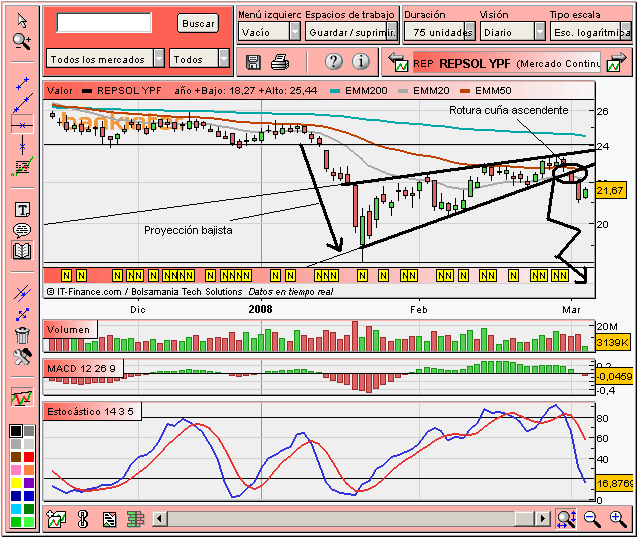
Task: Open the Todos dropdown
Action: [199, 58]
